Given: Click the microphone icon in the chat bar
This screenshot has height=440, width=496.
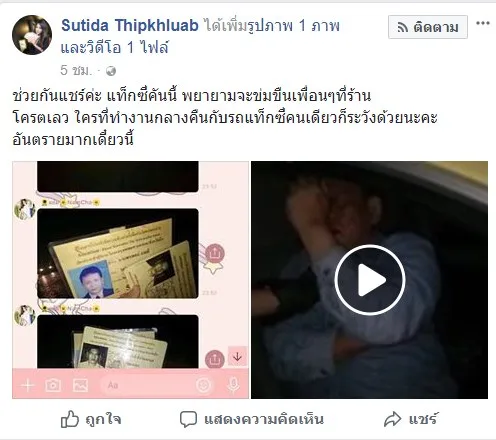Looking at the screenshot, I should pyautogui.click(x=233, y=385).
